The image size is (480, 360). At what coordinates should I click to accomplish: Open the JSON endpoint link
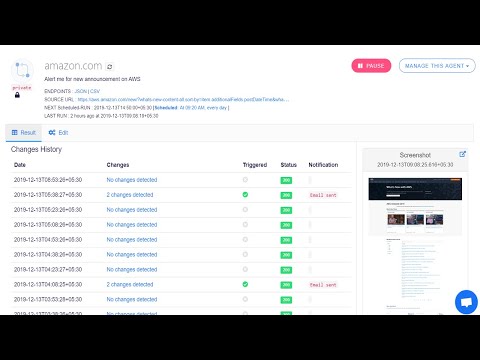81,91
